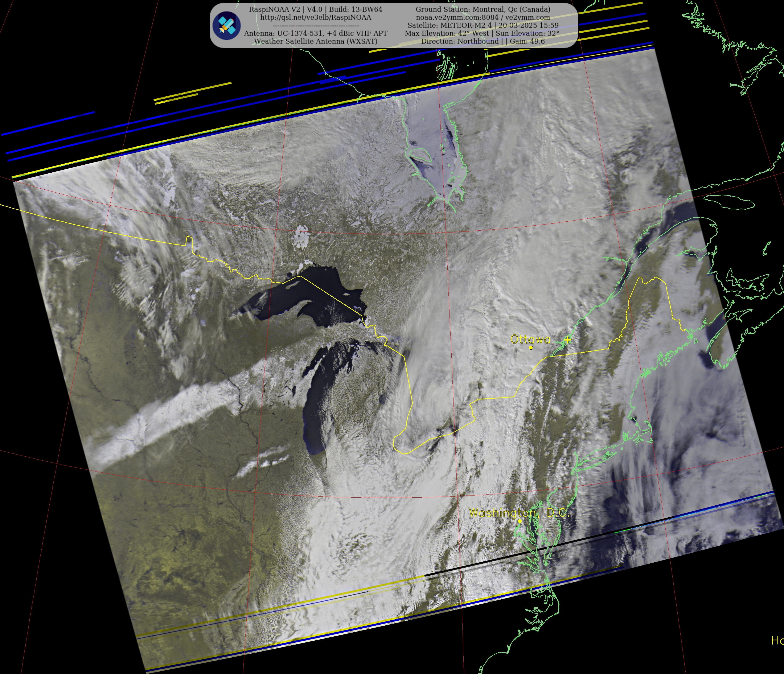This screenshot has width=784, height=674.
Task: Click the "RaspiNOAA V2 | V4.0 | Build: 13-BW64" text
Action: click(x=316, y=9)
